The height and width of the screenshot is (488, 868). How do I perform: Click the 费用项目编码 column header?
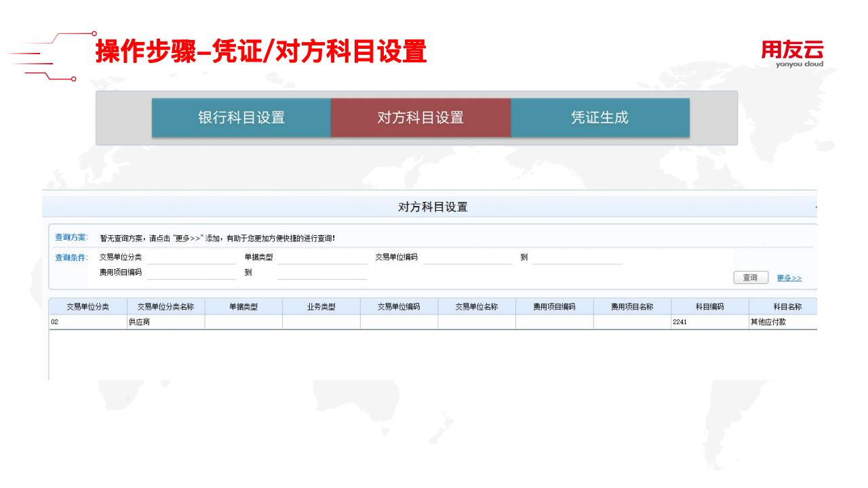[x=555, y=306]
